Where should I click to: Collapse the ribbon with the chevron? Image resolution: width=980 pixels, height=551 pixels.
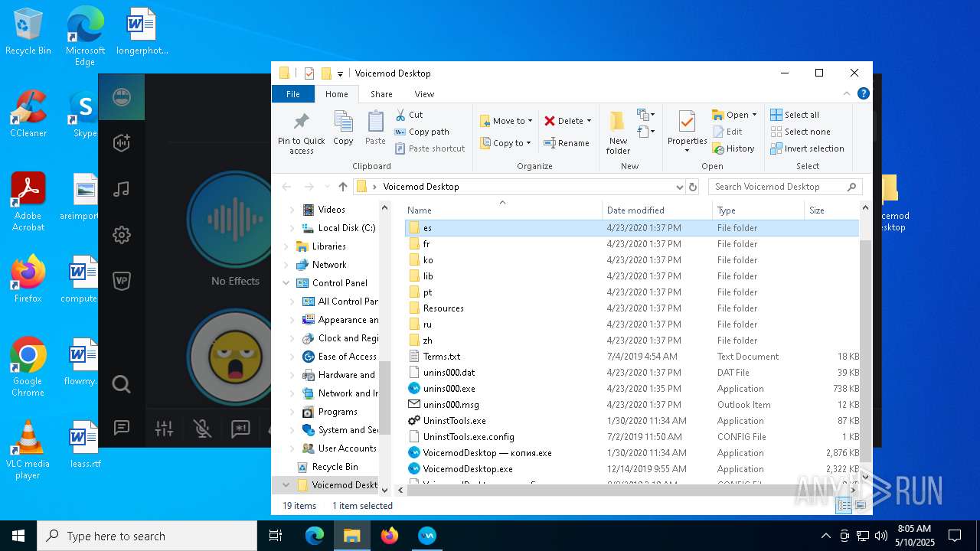(x=847, y=94)
